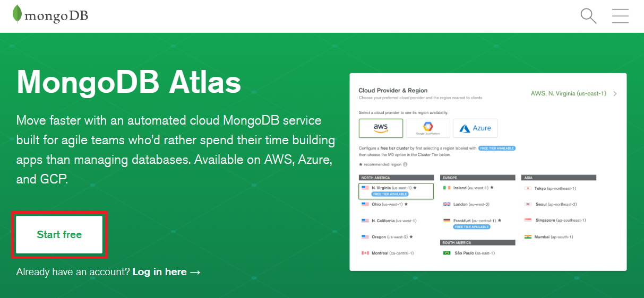Choose Tokyo (ap-northeast-1) region

click(550, 188)
